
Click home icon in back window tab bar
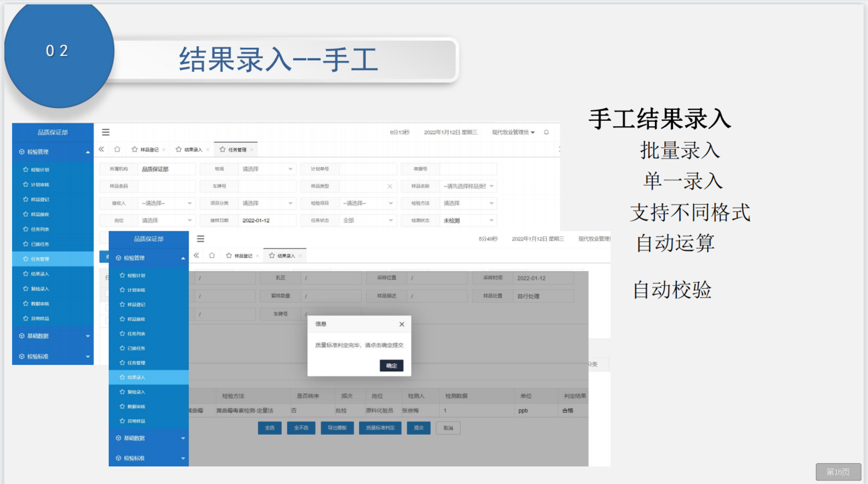click(x=117, y=149)
